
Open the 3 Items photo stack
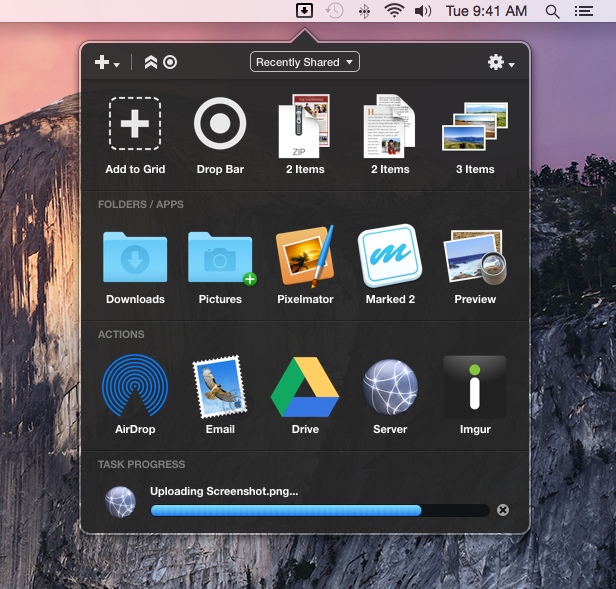click(x=475, y=127)
